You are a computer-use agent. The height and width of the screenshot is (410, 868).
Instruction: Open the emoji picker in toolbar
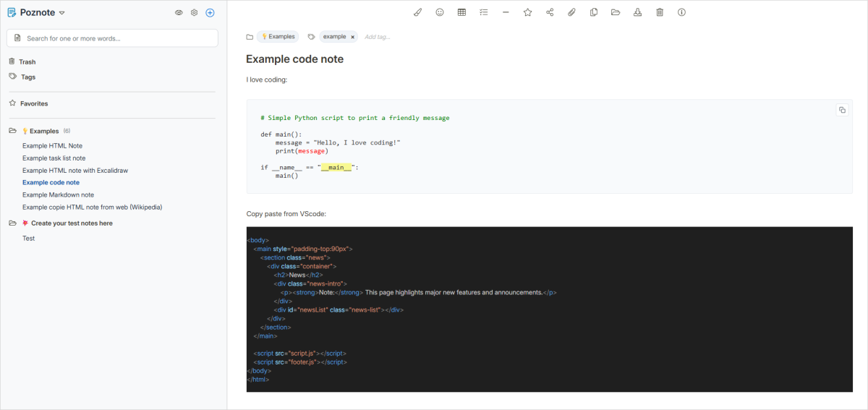(x=440, y=12)
